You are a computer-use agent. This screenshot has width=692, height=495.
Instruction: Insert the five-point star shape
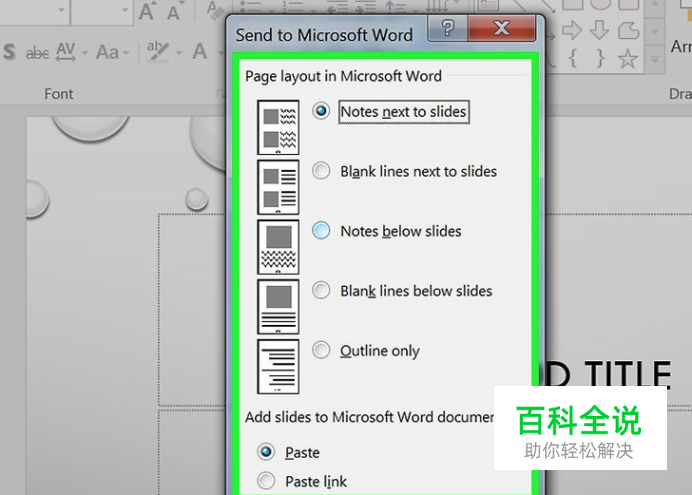(628, 58)
